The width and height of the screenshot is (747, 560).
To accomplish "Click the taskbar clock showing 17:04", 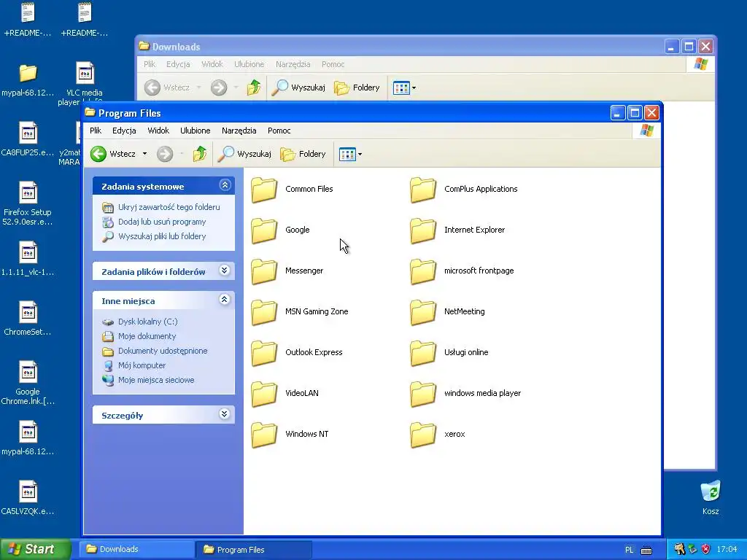I will 727,550.
